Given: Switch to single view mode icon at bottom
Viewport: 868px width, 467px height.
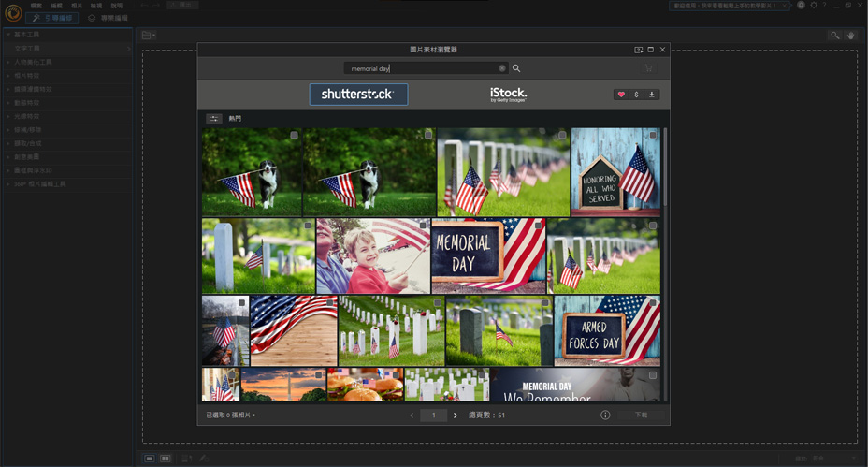Looking at the screenshot, I should tap(150, 459).
